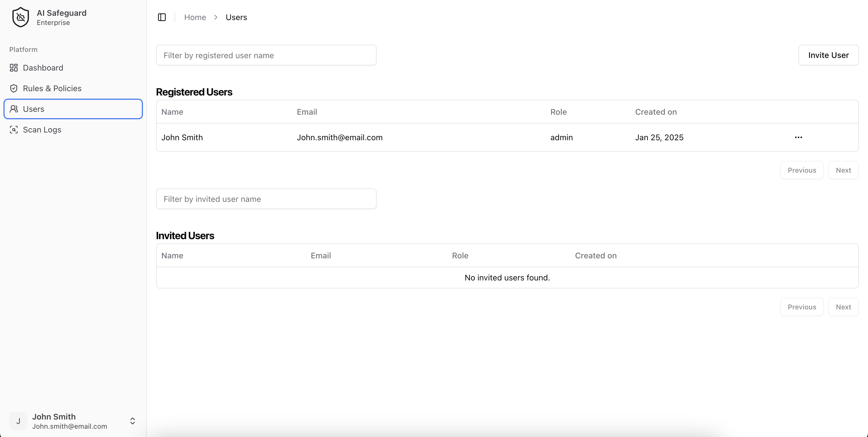The height and width of the screenshot is (437, 868).
Task: Click the Invite User button
Action: pyautogui.click(x=828, y=55)
